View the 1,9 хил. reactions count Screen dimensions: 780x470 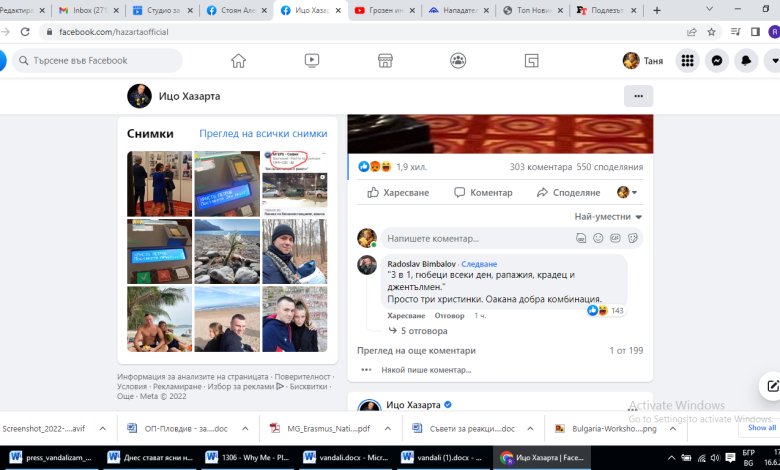(411, 167)
